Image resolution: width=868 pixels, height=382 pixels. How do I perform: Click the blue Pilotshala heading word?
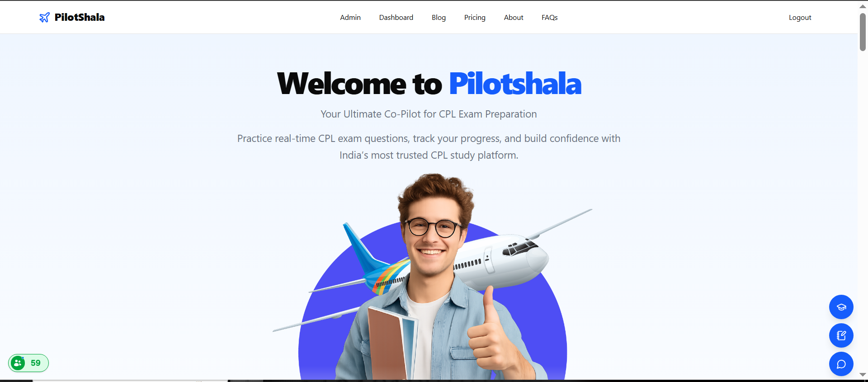[515, 84]
